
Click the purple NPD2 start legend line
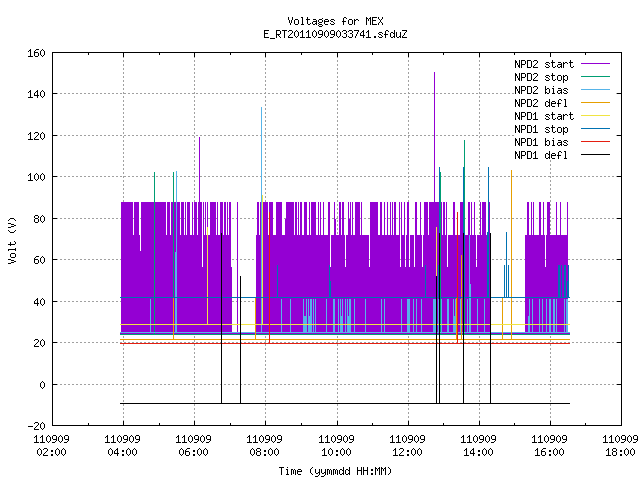pyautogui.click(x=595, y=64)
